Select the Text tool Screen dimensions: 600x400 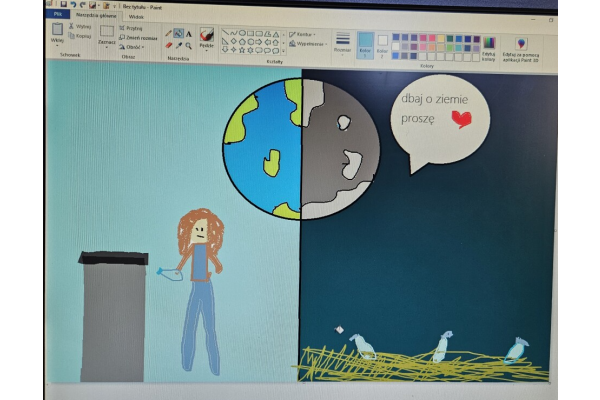[188, 33]
